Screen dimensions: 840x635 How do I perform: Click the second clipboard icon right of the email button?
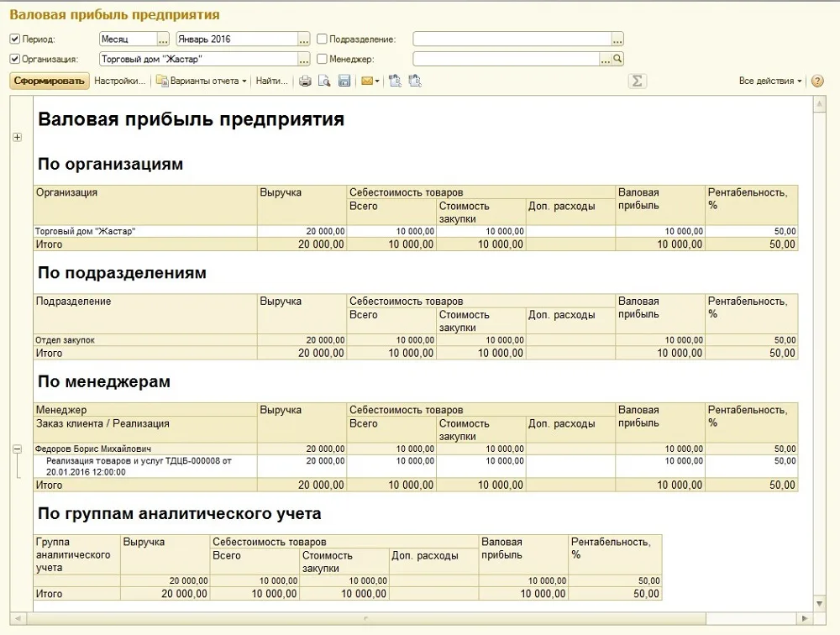[415, 81]
